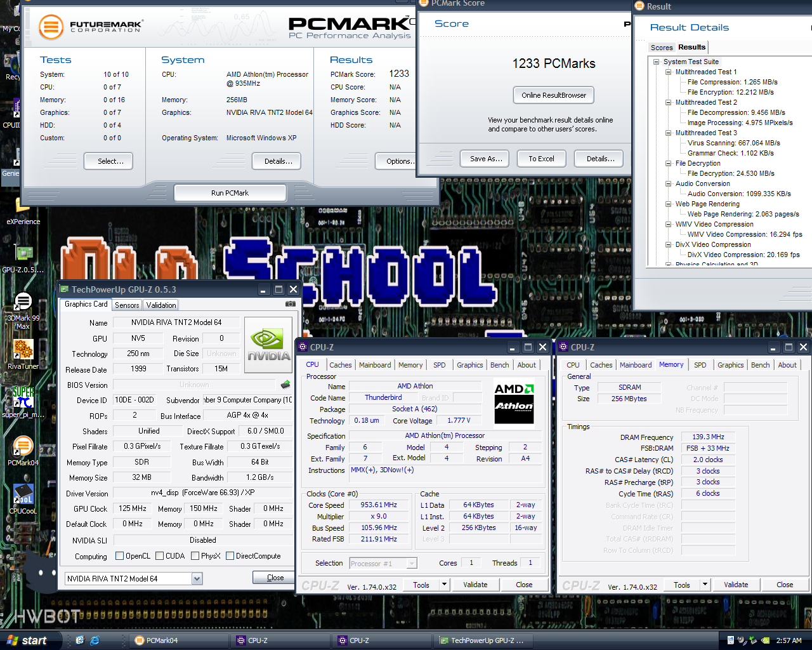Open Internet Explorer from quick launch

[x=95, y=640]
